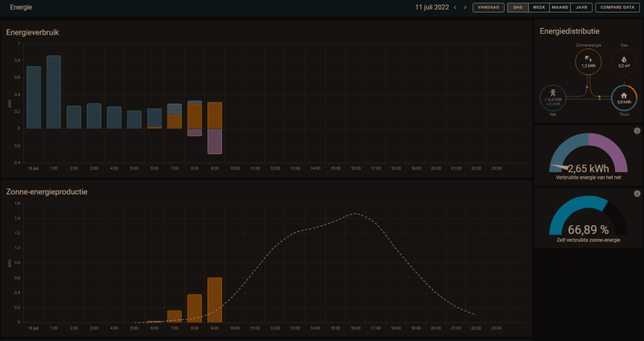Image resolution: width=644 pixels, height=341 pixels.
Task: Click the 7:00 orange bar in Zonne-energieproductie
Action: click(x=175, y=316)
